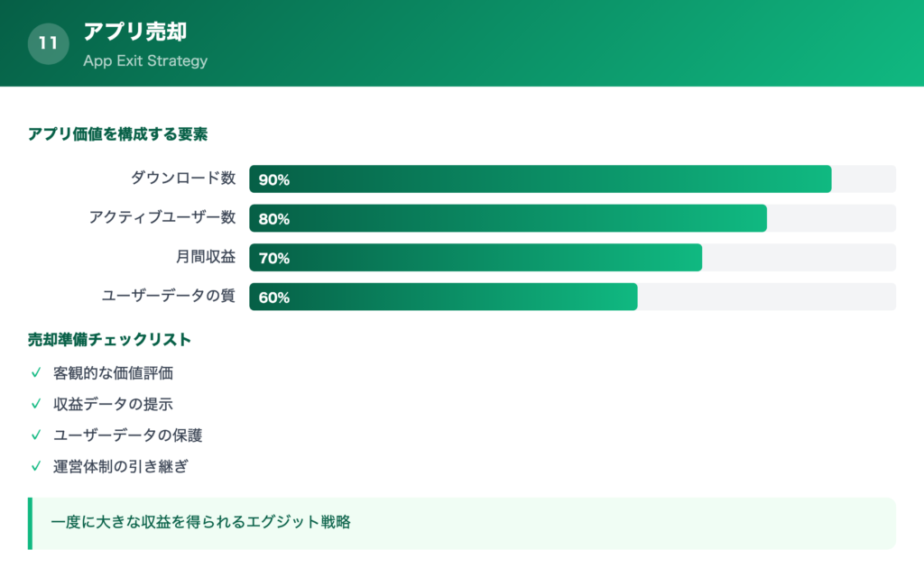
Task: Click the checkmark beside ユーザーデータの保護
Action: coord(36,435)
